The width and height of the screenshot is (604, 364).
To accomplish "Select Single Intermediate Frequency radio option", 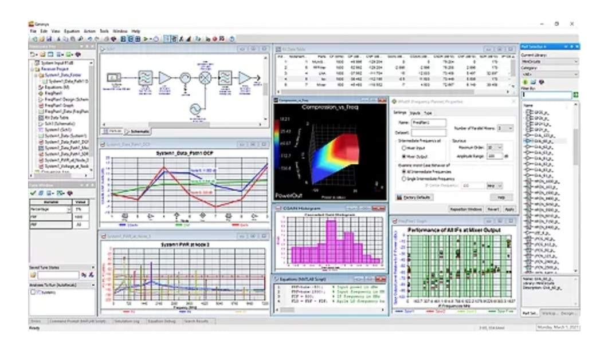I will tap(404, 179).
